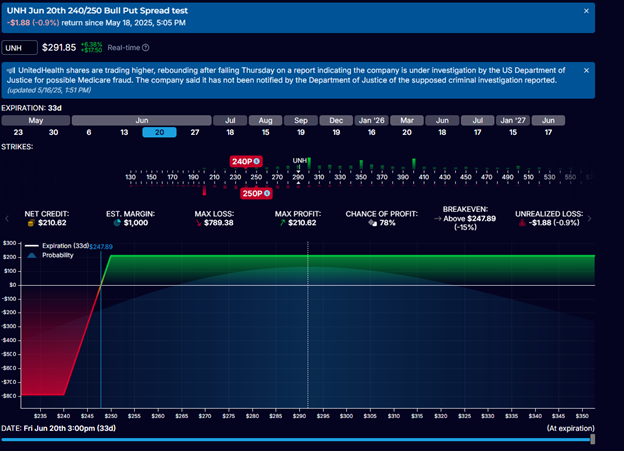Click the date slider handle
Image resolution: width=624 pixels, height=451 pixels.
point(593,439)
